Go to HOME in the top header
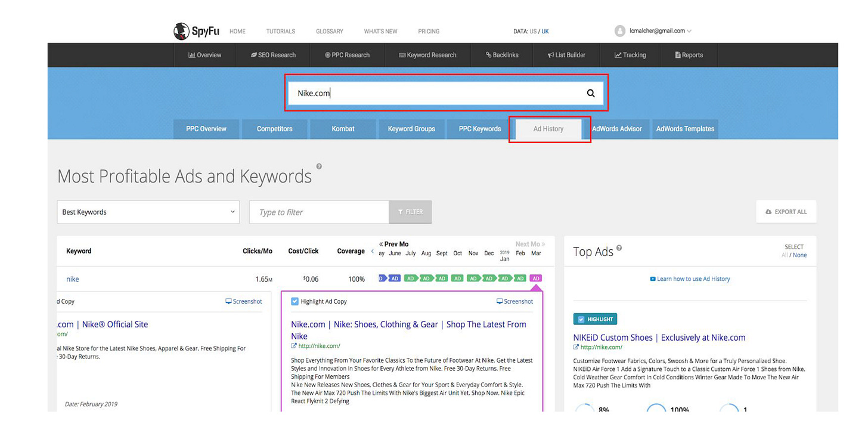 tap(237, 32)
